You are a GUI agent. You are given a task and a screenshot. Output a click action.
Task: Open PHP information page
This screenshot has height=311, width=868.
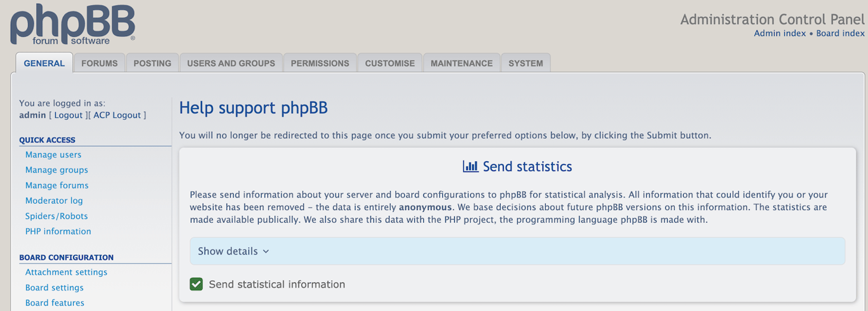58,231
